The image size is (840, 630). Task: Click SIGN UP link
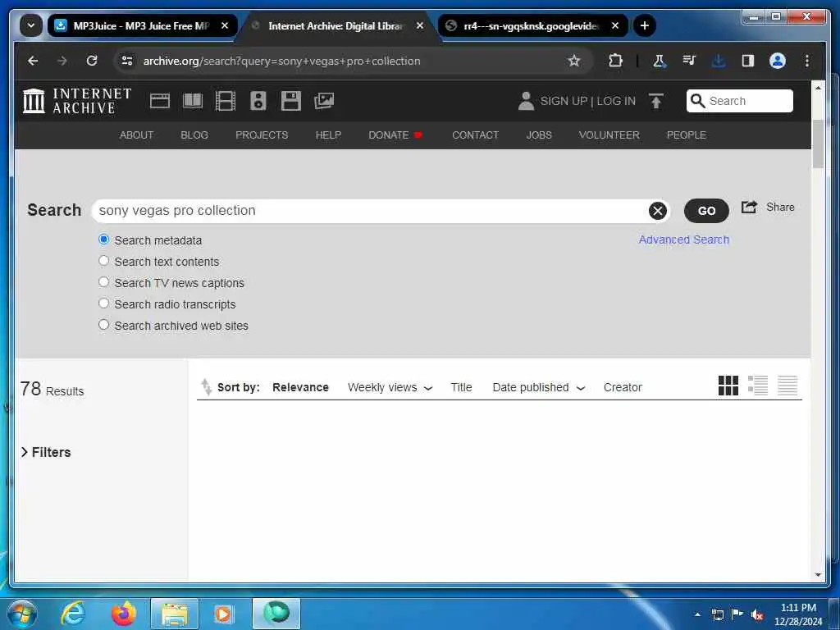[564, 101]
